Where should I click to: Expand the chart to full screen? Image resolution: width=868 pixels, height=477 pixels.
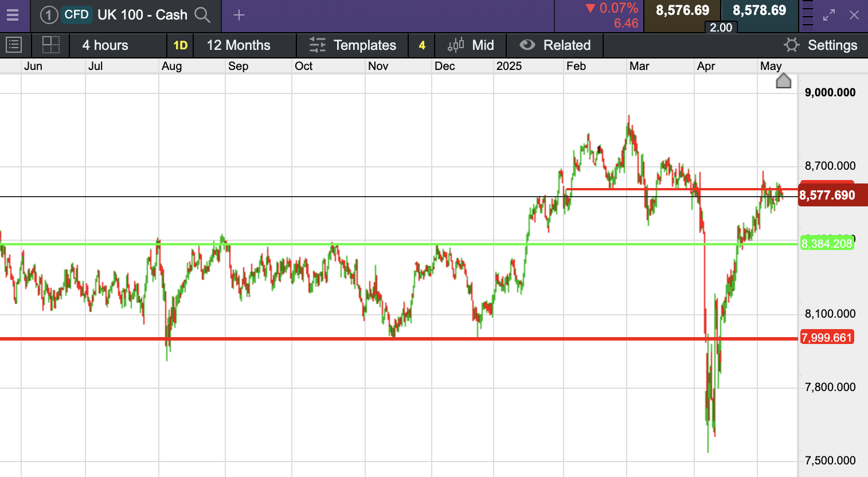pyautogui.click(x=829, y=15)
